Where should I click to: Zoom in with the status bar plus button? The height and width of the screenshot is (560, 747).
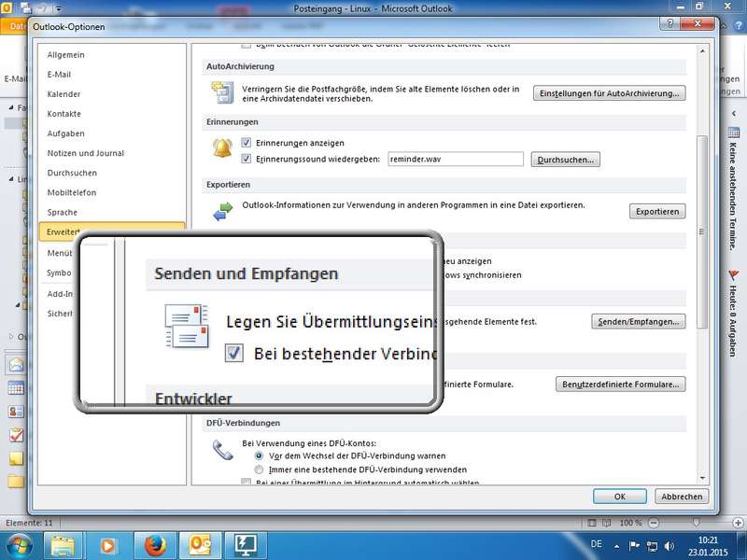(739, 523)
